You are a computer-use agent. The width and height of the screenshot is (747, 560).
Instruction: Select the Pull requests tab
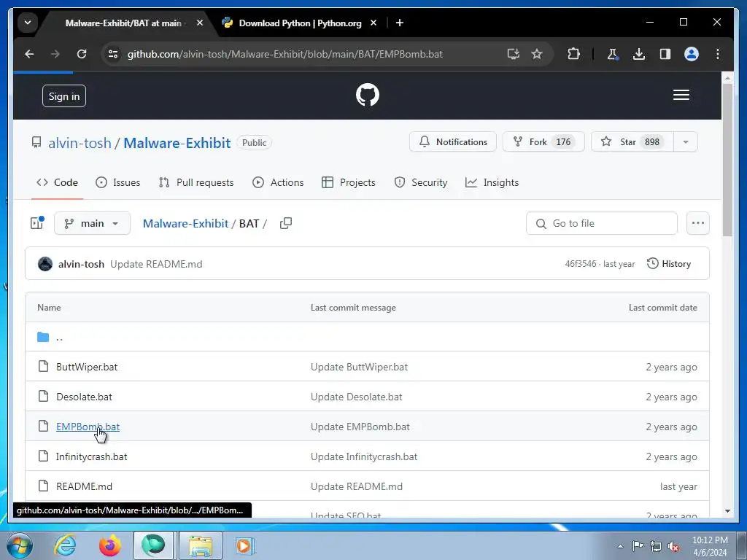pyautogui.click(x=196, y=182)
